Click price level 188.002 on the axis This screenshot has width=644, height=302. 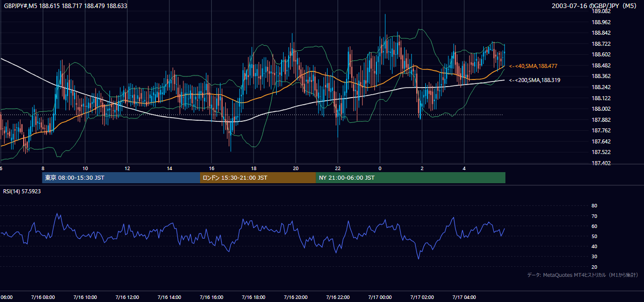coord(601,109)
